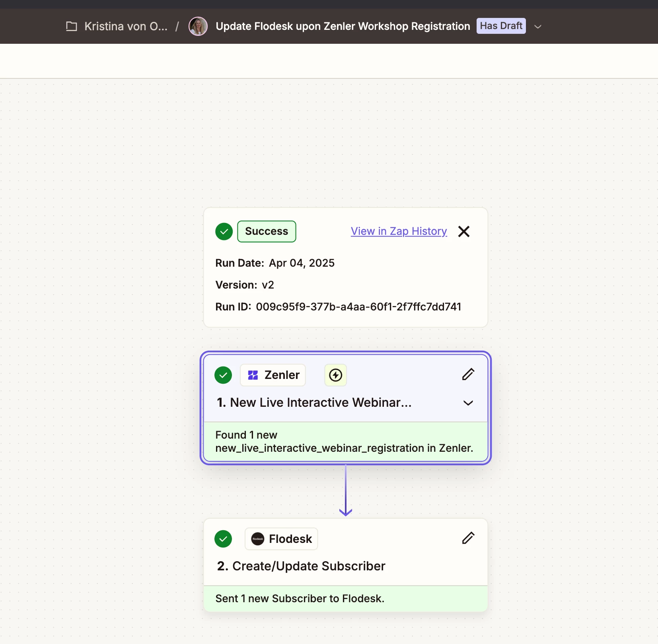Click the Zenler app badge
Viewport: 658px width, 644px height.
(273, 375)
